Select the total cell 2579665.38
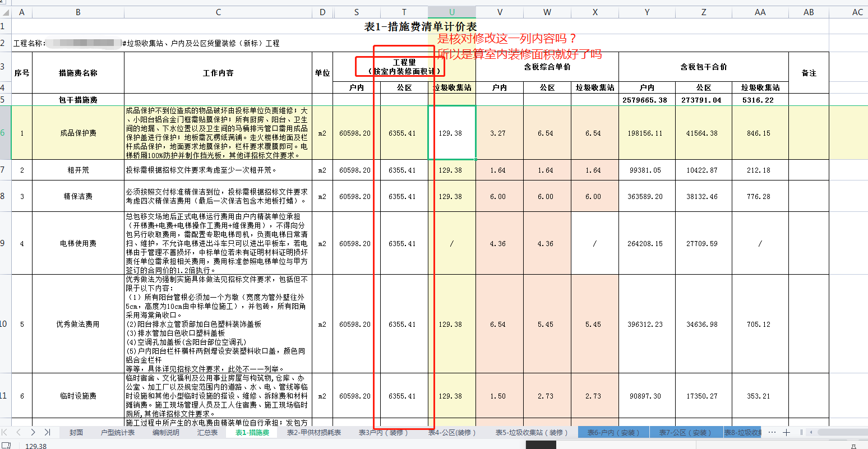The width and height of the screenshot is (868, 449). (647, 100)
